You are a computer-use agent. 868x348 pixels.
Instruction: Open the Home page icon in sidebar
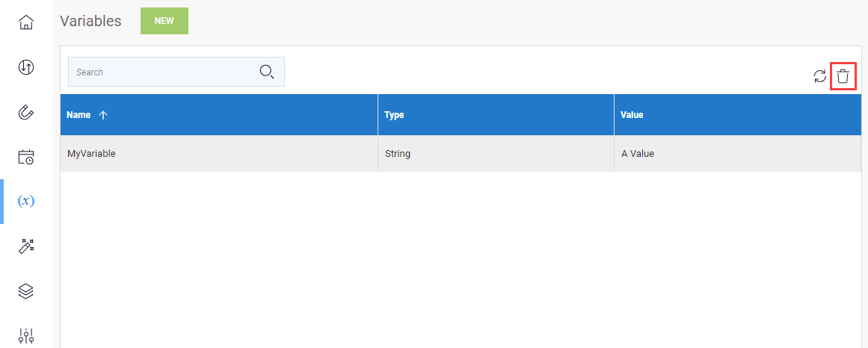tap(26, 22)
